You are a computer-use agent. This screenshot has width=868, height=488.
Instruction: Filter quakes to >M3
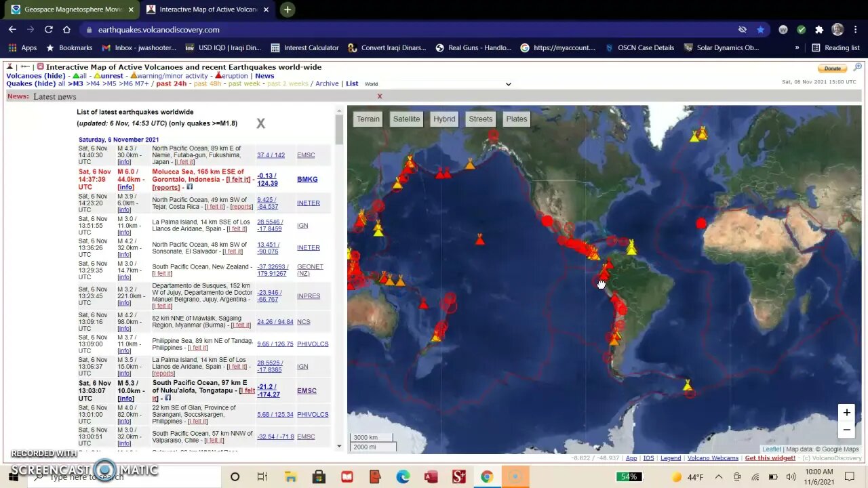[x=75, y=84]
